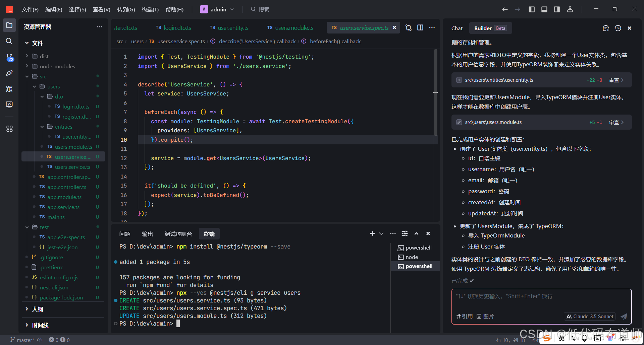Image resolution: width=644 pixels, height=345 pixels.
Task: Collapse the src folder
Action: [x=43, y=76]
